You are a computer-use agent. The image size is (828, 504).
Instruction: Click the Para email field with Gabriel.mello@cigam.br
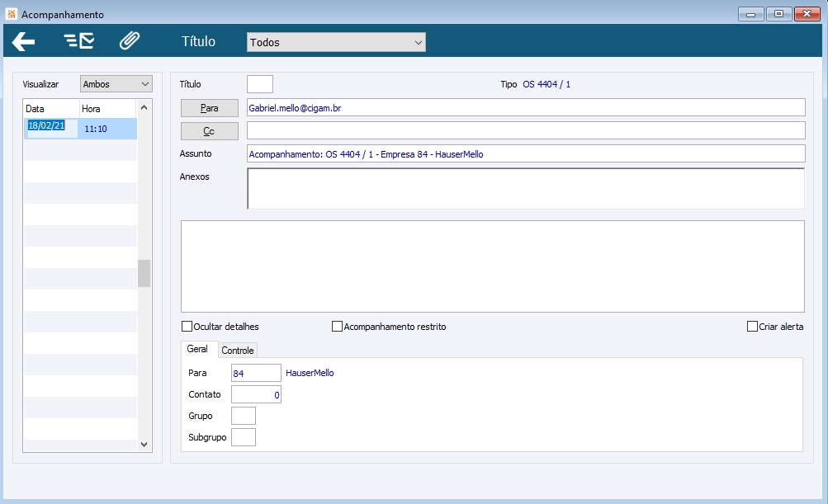click(526, 108)
